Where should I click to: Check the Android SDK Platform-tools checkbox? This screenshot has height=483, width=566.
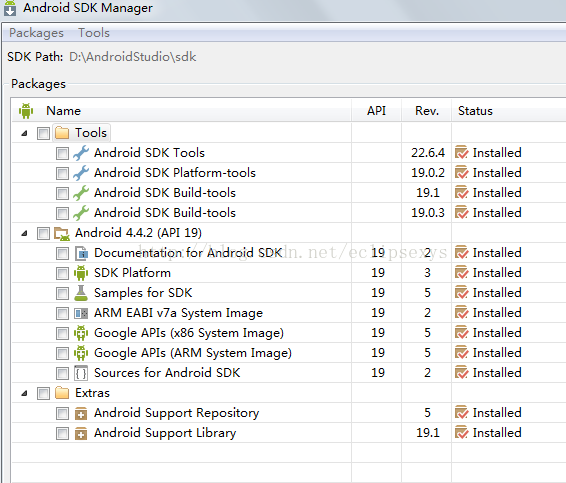click(62, 173)
